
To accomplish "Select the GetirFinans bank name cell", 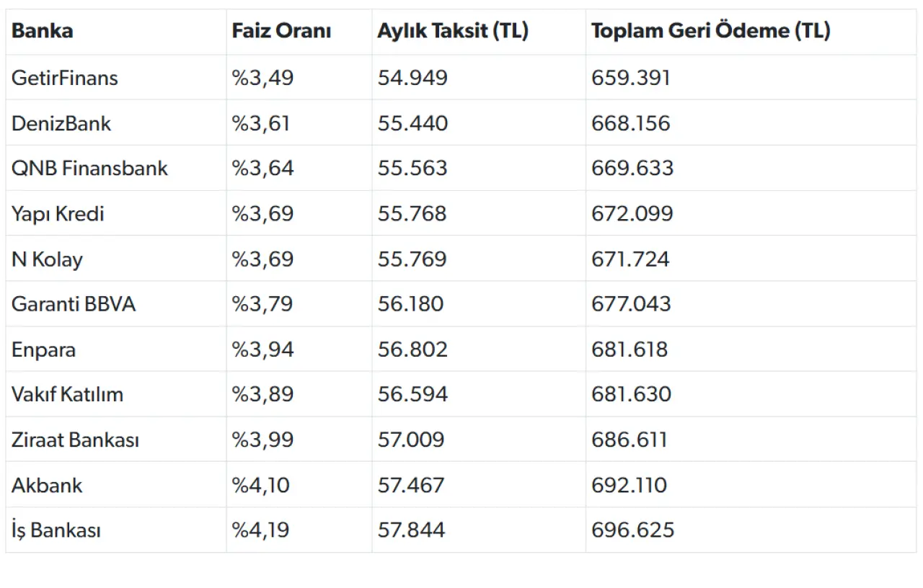I will (65, 78).
